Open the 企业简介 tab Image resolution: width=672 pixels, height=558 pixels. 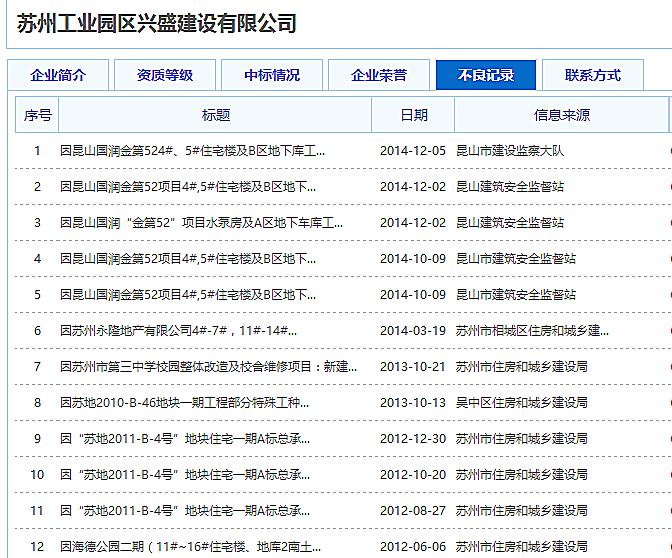coord(58,75)
